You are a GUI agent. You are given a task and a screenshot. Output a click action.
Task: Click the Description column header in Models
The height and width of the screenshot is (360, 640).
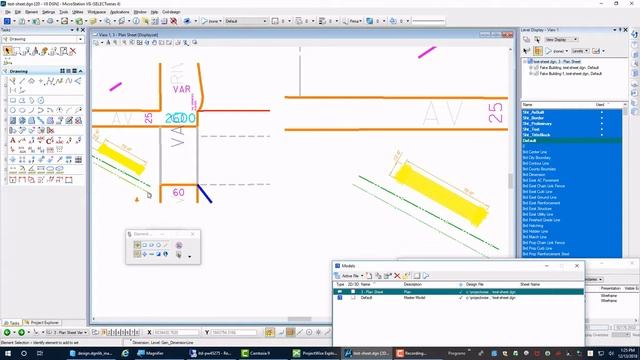pyautogui.click(x=413, y=284)
